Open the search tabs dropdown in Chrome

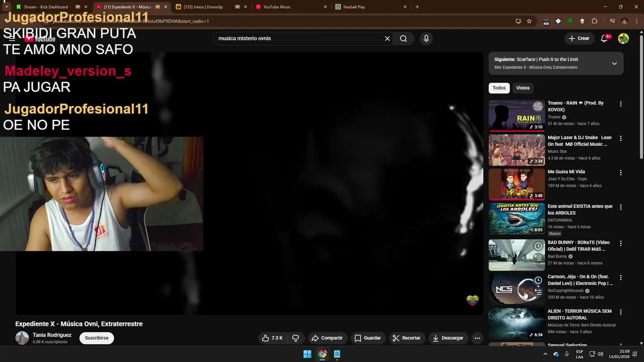[6, 7]
